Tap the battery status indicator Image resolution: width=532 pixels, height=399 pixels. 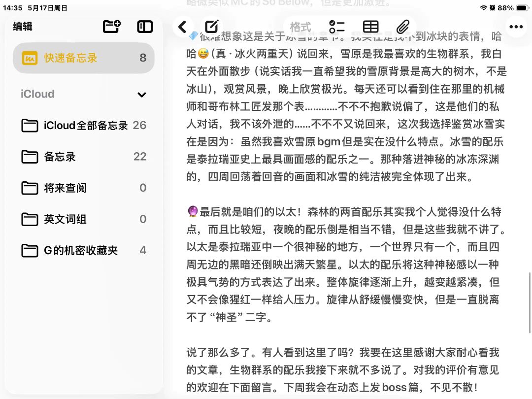tap(523, 8)
